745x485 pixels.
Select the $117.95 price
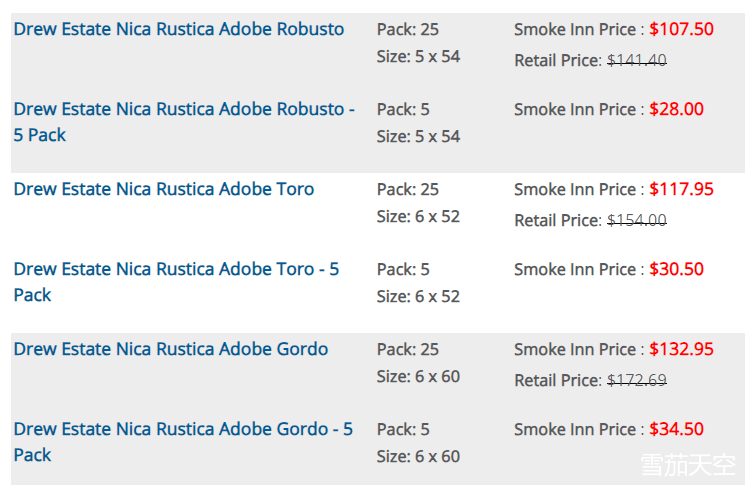tap(683, 189)
